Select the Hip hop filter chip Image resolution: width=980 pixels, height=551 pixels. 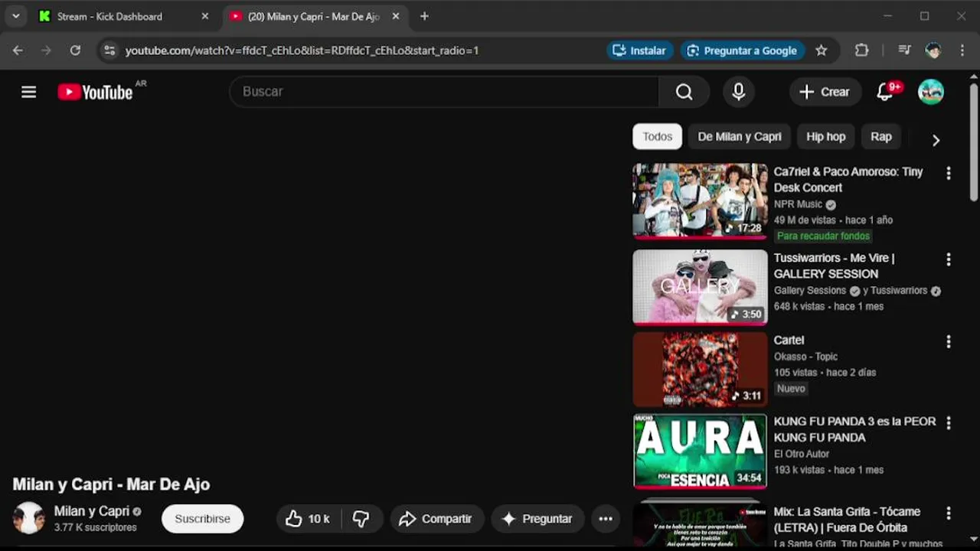click(825, 137)
